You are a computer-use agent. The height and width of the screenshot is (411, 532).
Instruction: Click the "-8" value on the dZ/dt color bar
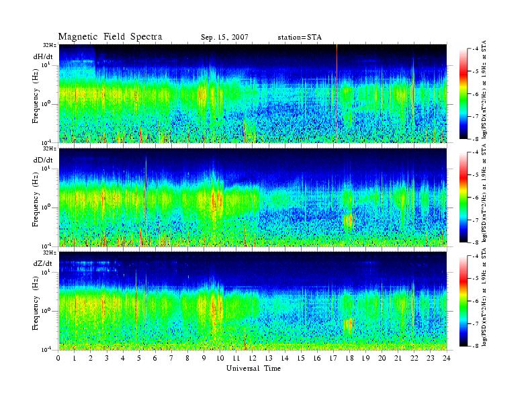tap(475, 346)
